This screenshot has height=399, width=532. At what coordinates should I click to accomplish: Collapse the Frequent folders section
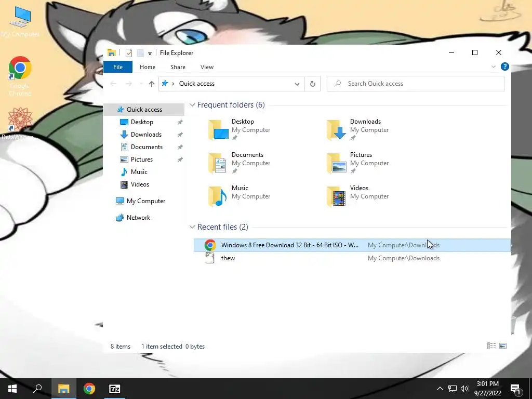click(192, 105)
